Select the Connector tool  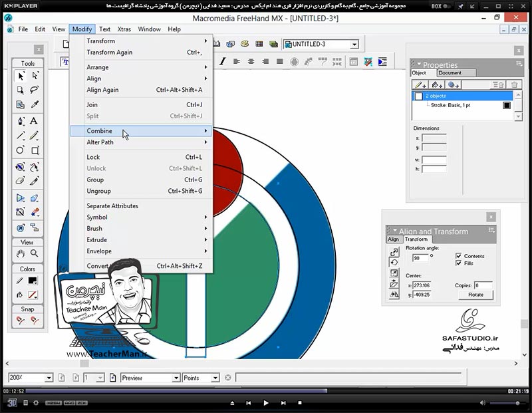coord(35,227)
